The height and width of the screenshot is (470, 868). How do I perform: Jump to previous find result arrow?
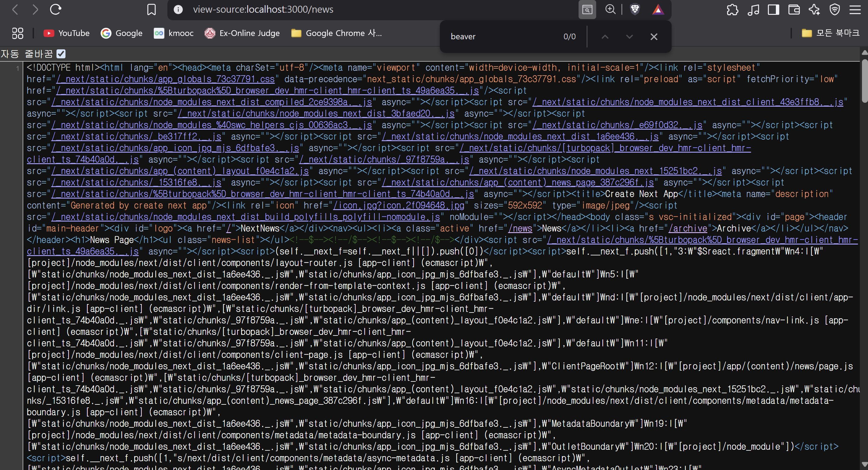coord(605,36)
